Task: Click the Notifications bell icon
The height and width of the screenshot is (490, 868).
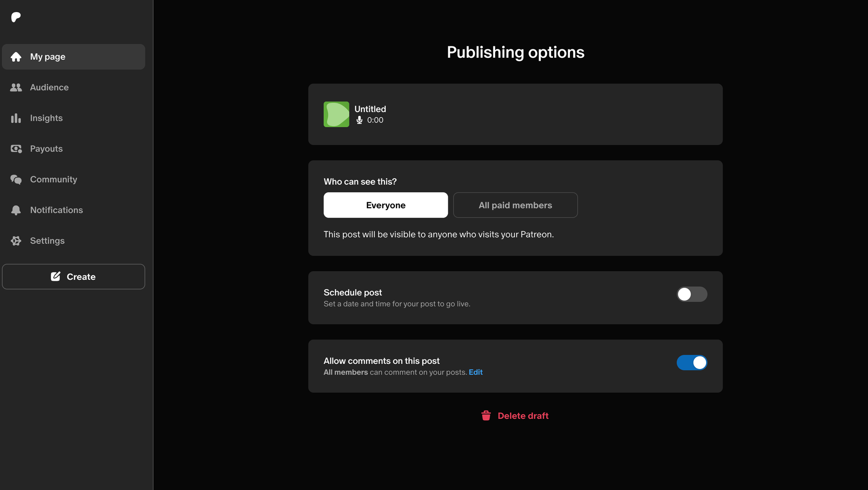Action: 16,210
